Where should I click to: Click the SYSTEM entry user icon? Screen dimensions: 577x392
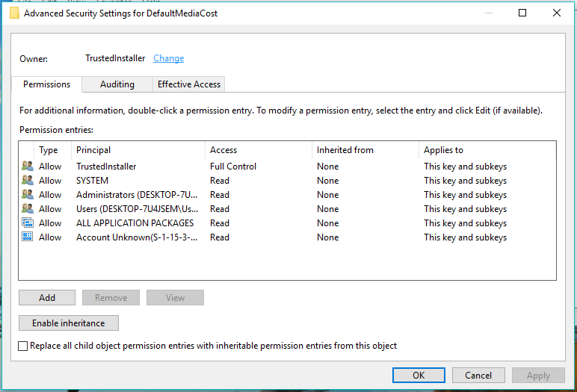click(x=28, y=181)
